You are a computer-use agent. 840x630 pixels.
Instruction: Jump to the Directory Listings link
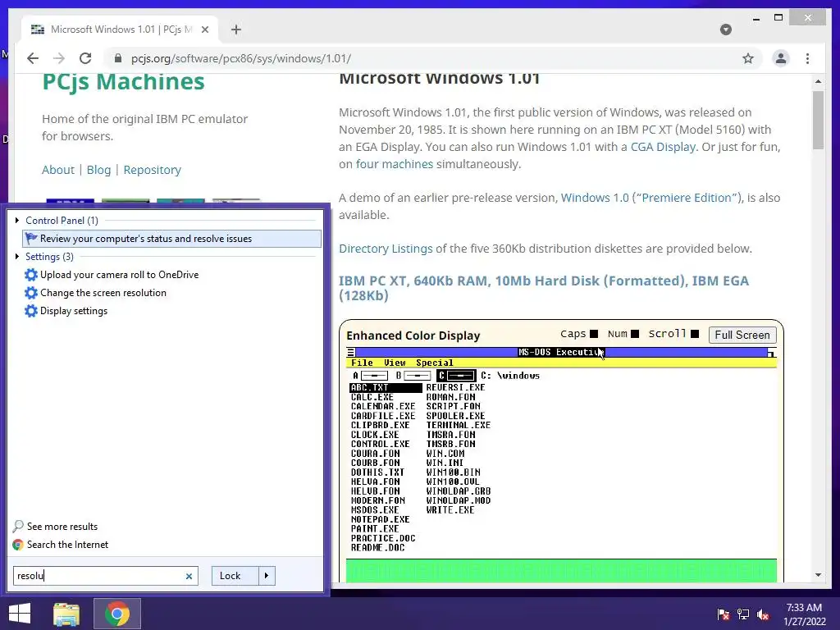386,249
